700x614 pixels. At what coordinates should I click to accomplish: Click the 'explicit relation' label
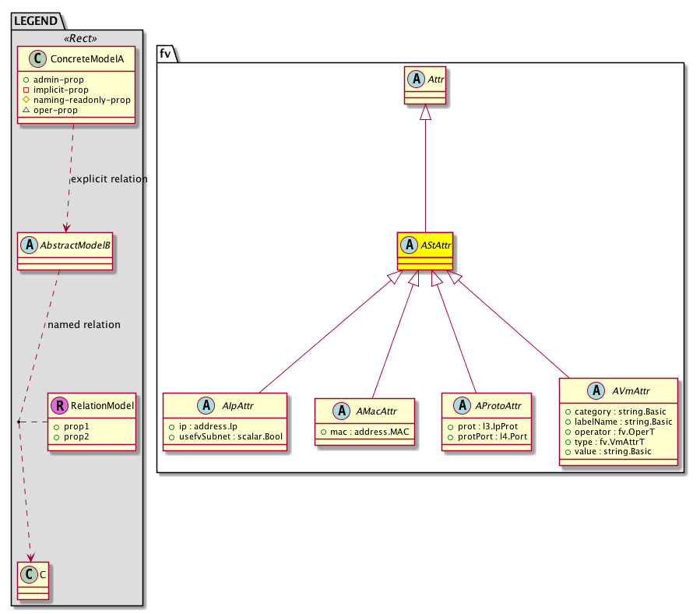[x=109, y=179]
